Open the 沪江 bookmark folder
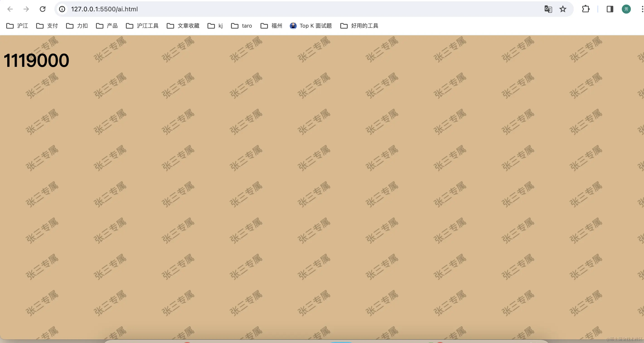This screenshot has height=343, width=644. [x=17, y=26]
